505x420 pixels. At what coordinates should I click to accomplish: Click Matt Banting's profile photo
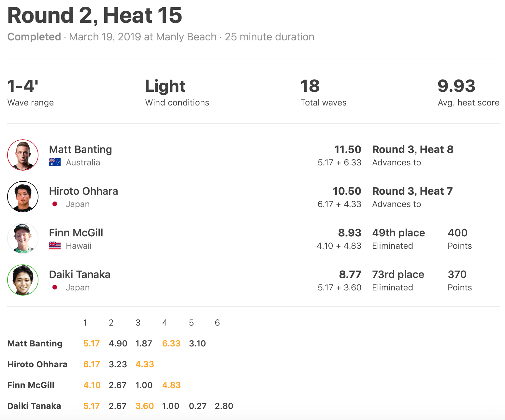click(x=23, y=155)
